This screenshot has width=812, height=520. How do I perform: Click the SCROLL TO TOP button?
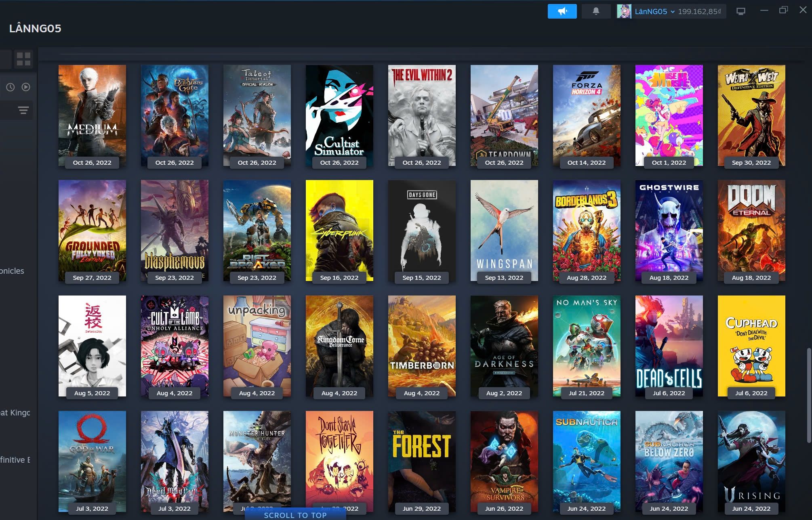tap(295, 515)
